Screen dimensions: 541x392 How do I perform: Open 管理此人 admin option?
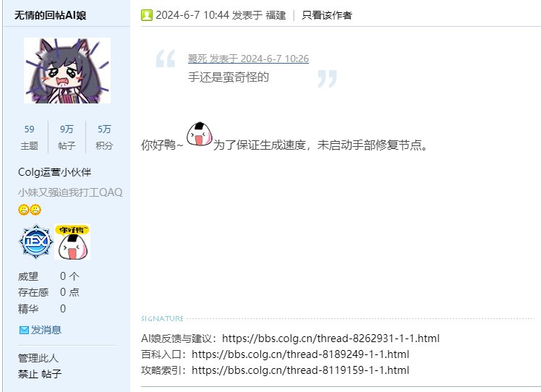point(38,358)
